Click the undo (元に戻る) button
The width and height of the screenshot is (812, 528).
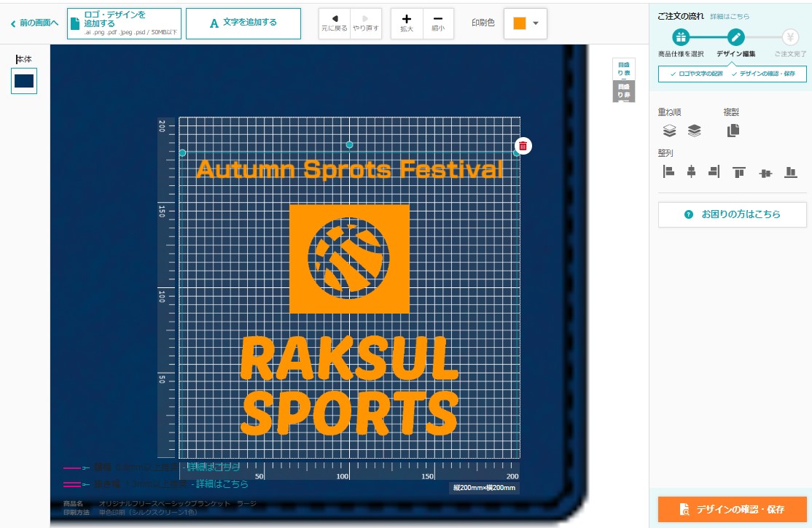335,23
